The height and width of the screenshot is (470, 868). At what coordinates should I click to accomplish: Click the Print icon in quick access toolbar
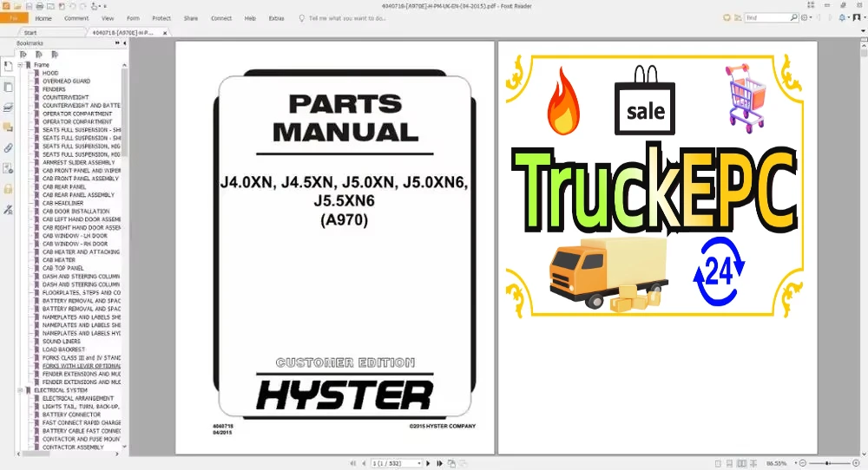[39, 6]
